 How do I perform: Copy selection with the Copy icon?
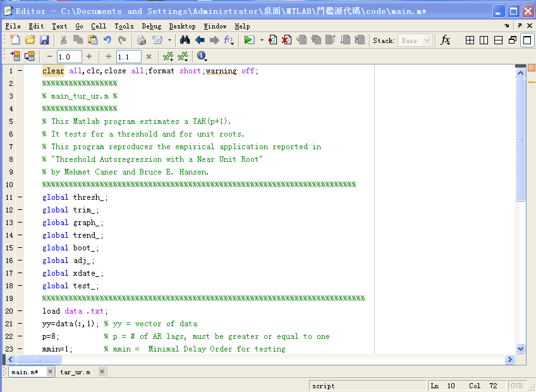click(x=78, y=40)
